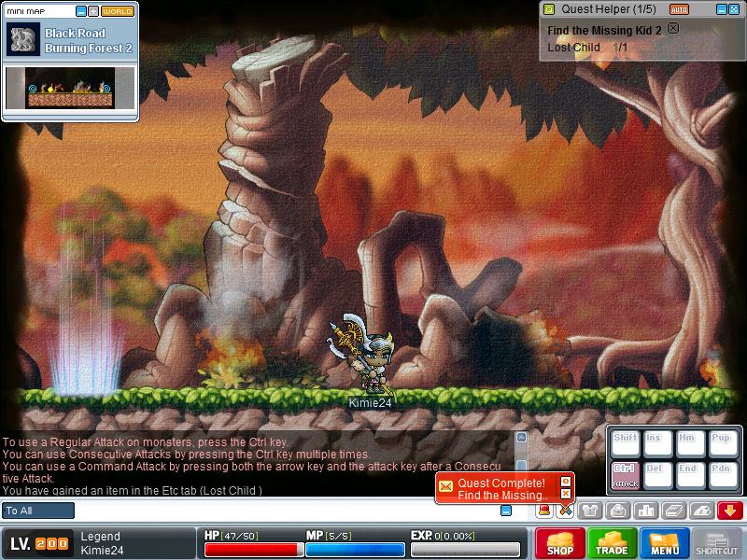747x560 pixels.
Task: Open the skill book icon
Action: pos(673,511)
